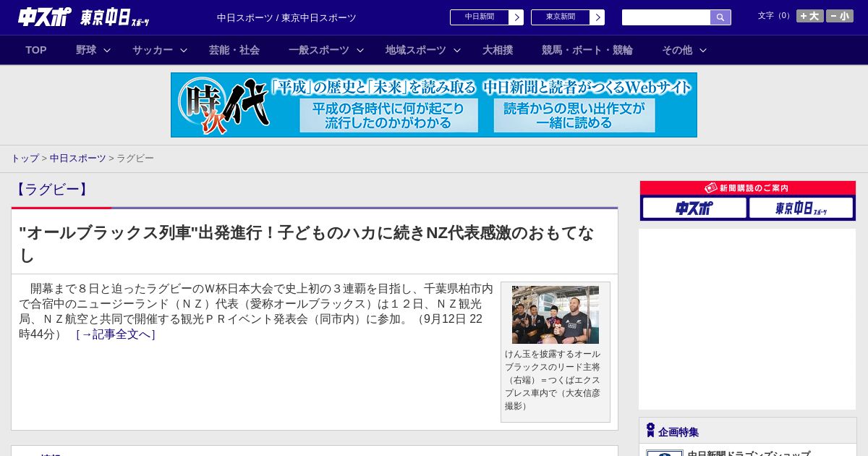Image resolution: width=868 pixels, height=456 pixels.
Task: Click the 【ラグビー】 section heading
Action: 51,190
